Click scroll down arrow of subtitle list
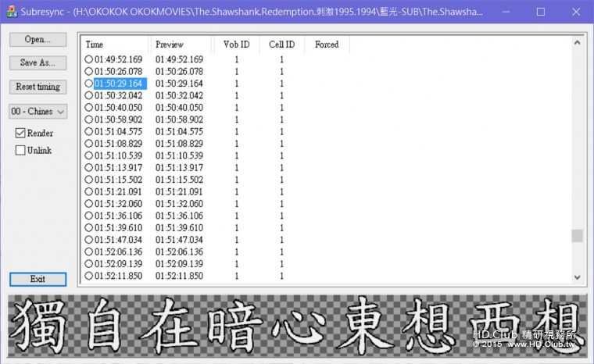The width and height of the screenshot is (594, 364). coord(577,277)
